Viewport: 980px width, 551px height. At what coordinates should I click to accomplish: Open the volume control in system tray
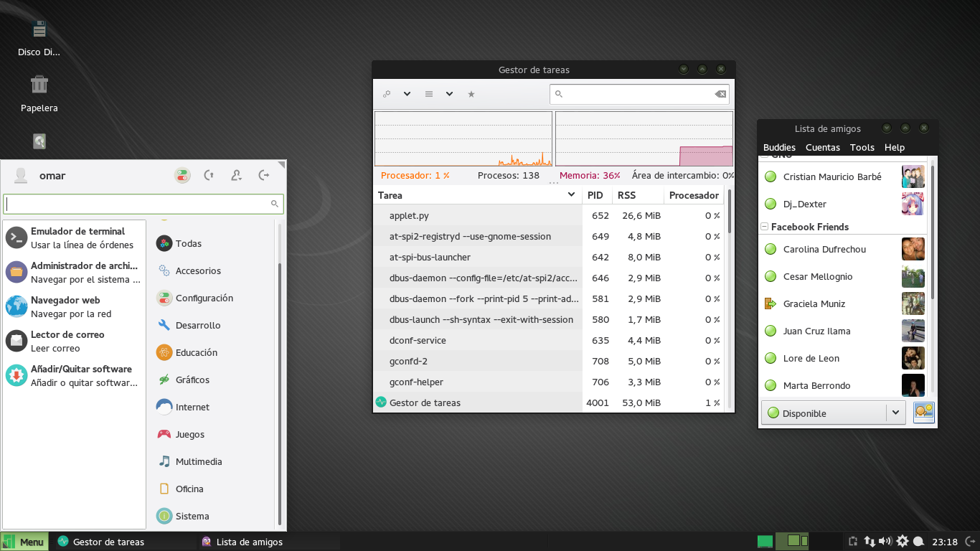(x=885, y=542)
